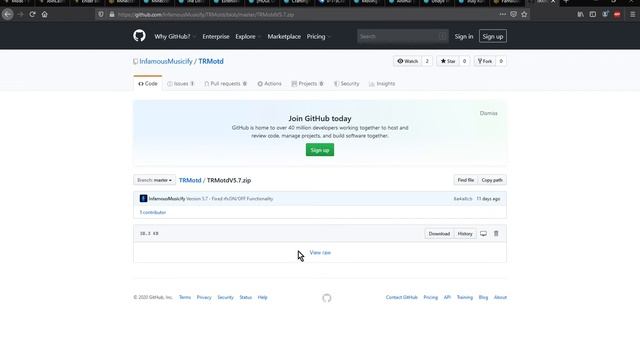Focus the GitHub search field

402,36
